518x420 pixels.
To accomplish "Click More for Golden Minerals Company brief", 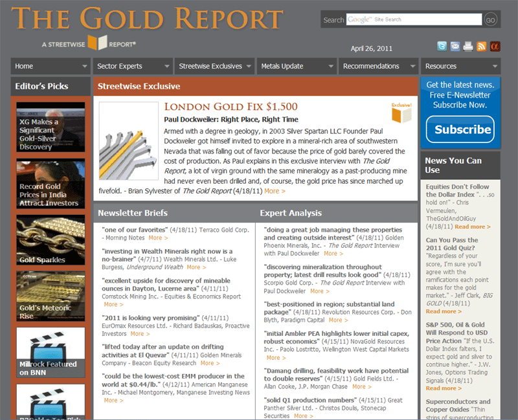I will coord(210,363).
